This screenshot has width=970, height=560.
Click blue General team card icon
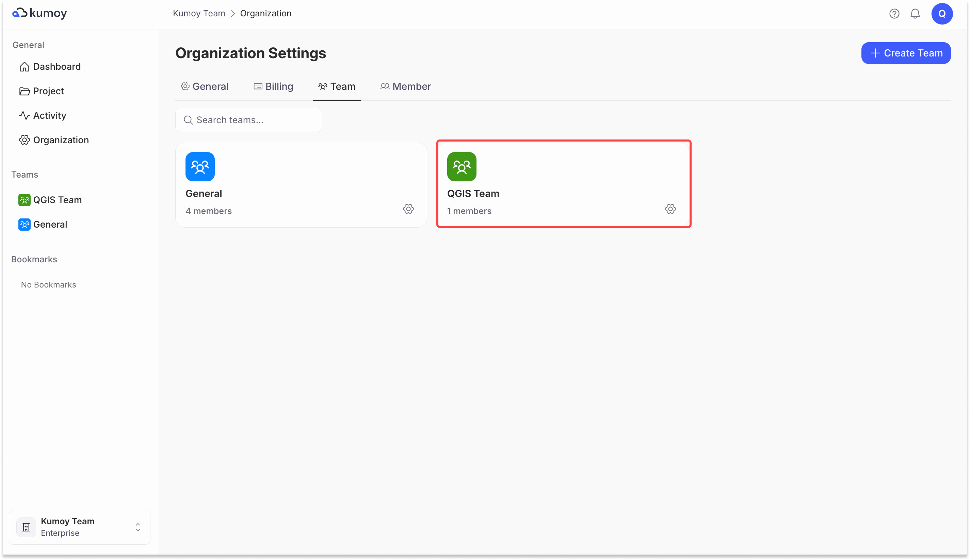[200, 167]
